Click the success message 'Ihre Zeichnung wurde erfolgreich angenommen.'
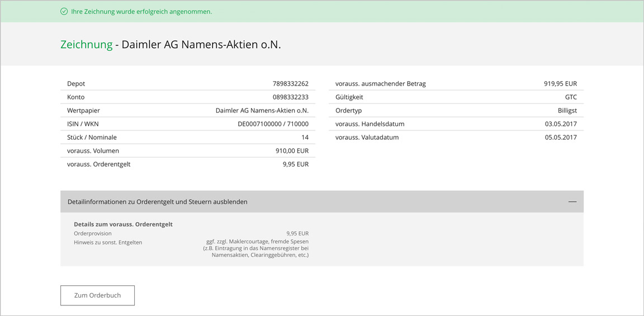Image resolution: width=644 pixels, height=316 pixels. tap(141, 12)
